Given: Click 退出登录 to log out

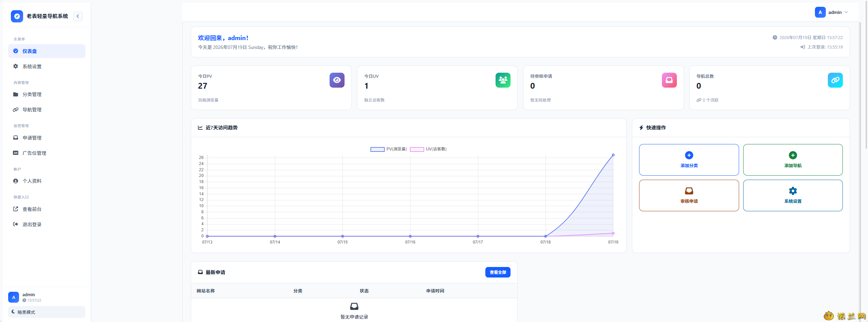Looking at the screenshot, I should pyautogui.click(x=47, y=225).
